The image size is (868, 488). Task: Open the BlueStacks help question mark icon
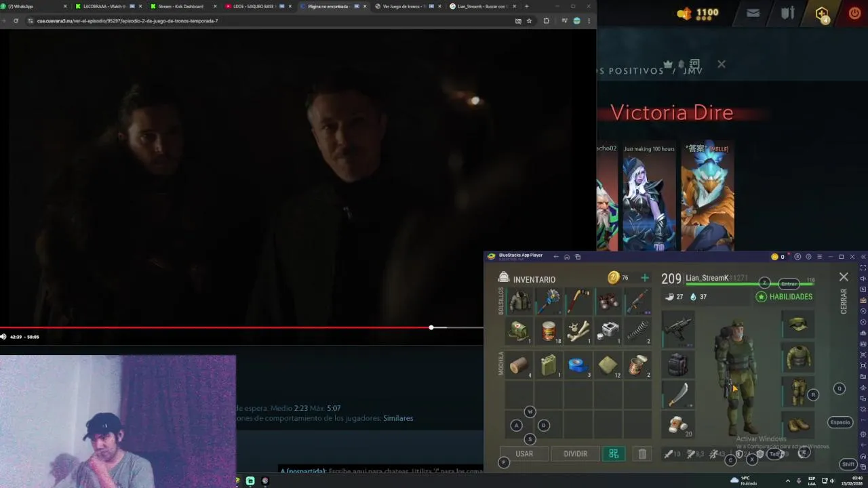click(808, 257)
